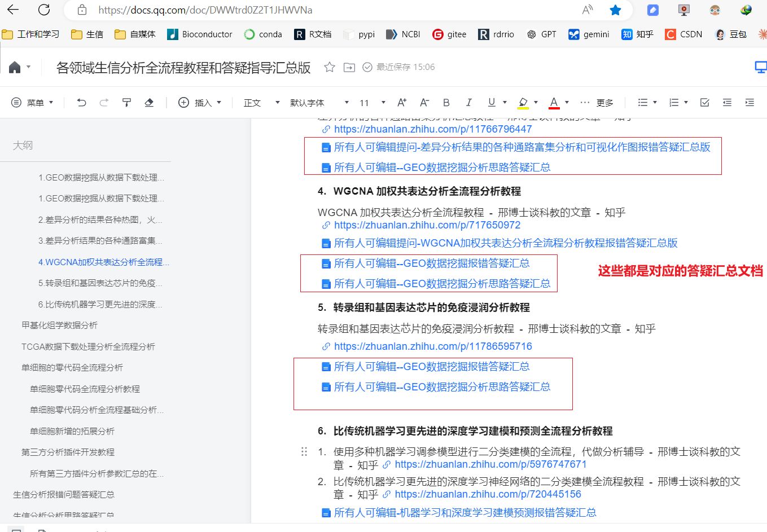Jump to outline item 生信分析报错问题答疑汇总
The height and width of the screenshot is (532, 767).
[63, 494]
